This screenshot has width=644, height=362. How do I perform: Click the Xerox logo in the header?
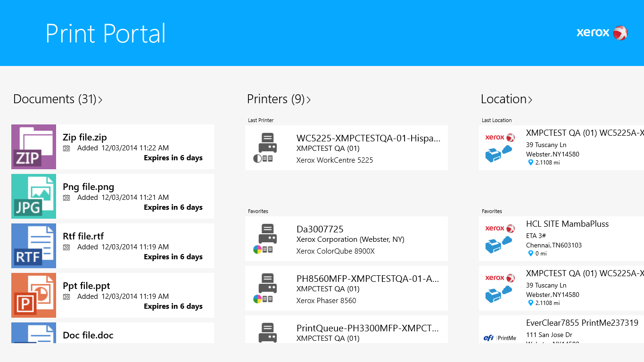pos(602,33)
